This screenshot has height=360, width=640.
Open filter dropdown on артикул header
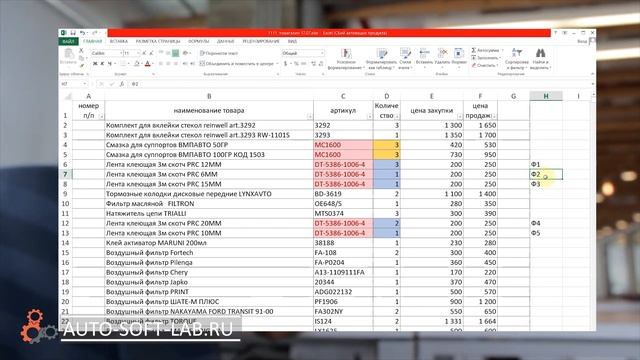(369, 117)
